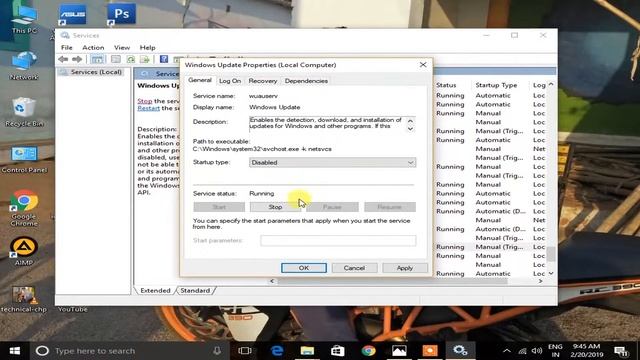
Task: Launch Photoshop from the Ps desktop shortcut
Action: 122,15
